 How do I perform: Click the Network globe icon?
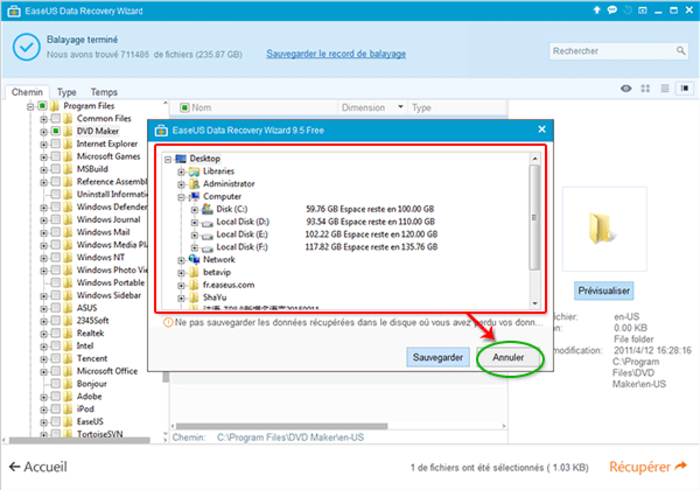coord(194,259)
